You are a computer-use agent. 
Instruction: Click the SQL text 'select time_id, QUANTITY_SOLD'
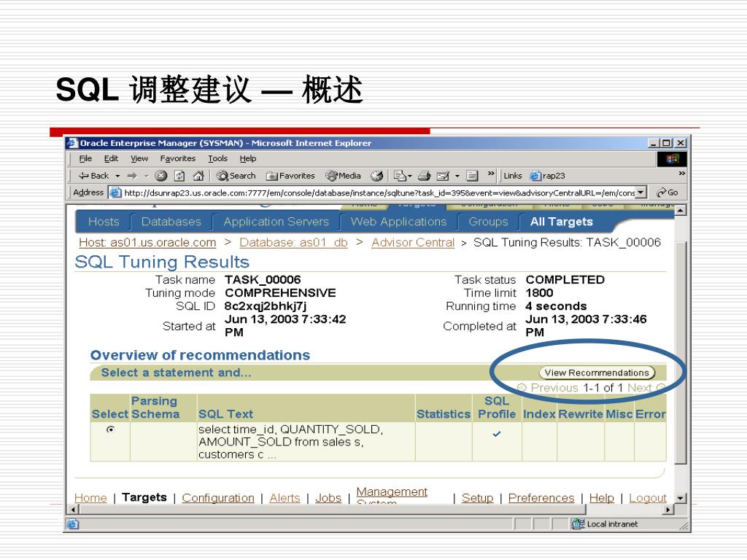pyautogui.click(x=290, y=429)
